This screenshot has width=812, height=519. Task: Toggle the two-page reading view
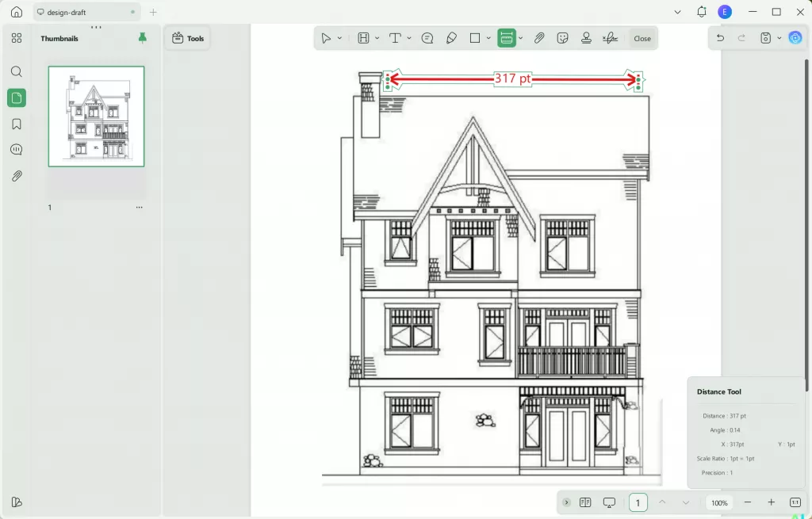pyautogui.click(x=585, y=502)
